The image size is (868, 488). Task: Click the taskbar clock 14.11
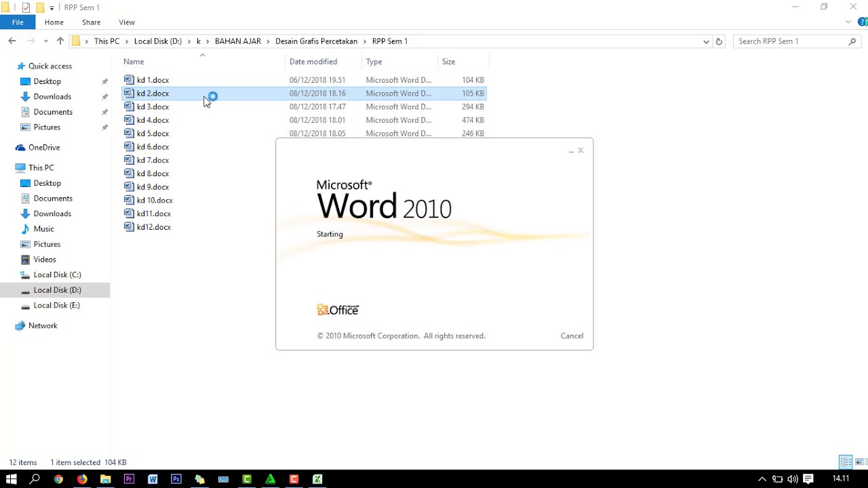pyautogui.click(x=841, y=479)
